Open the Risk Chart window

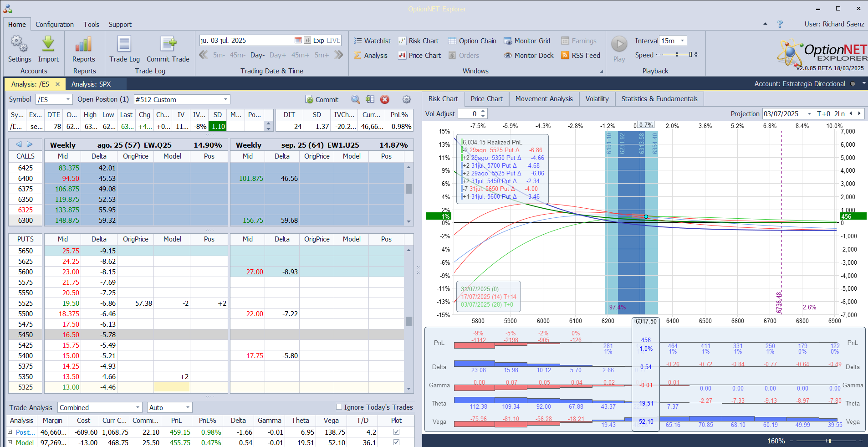click(419, 41)
